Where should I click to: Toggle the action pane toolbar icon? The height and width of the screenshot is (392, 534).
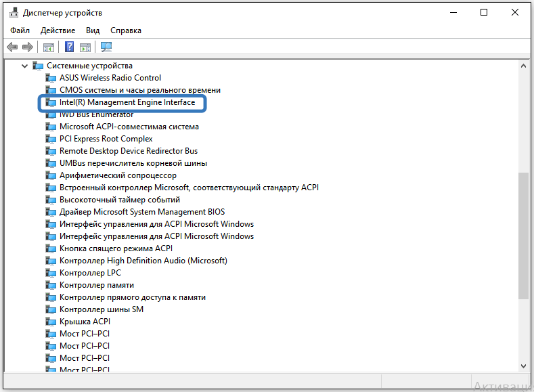(x=85, y=47)
